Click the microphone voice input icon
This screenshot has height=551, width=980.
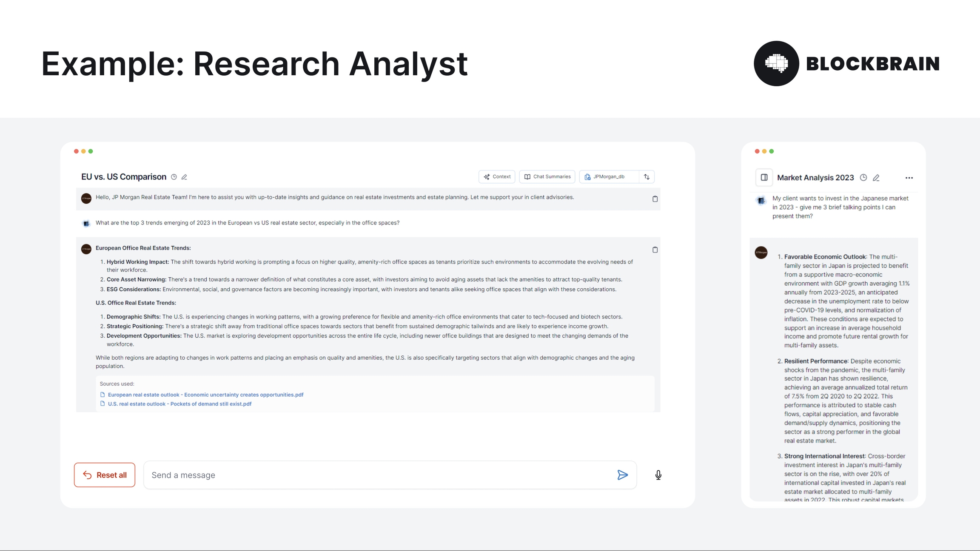click(658, 475)
